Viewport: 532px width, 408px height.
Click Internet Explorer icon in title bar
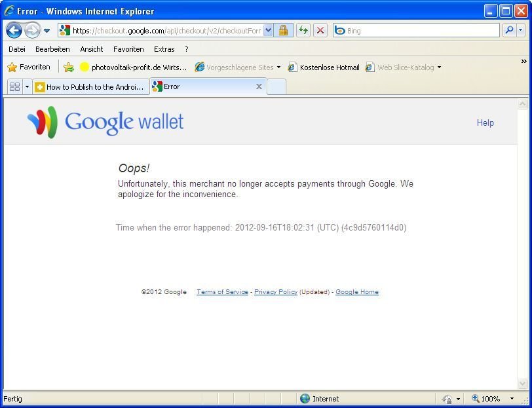(9, 11)
